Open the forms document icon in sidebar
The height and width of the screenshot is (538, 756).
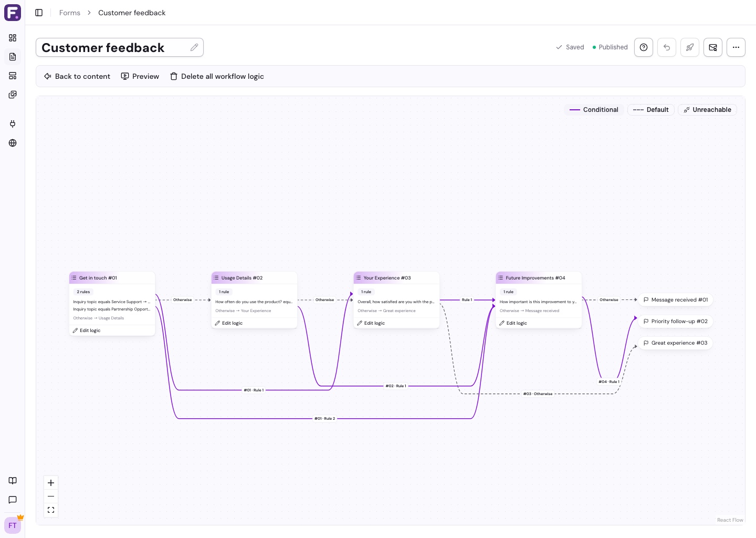[x=13, y=57]
